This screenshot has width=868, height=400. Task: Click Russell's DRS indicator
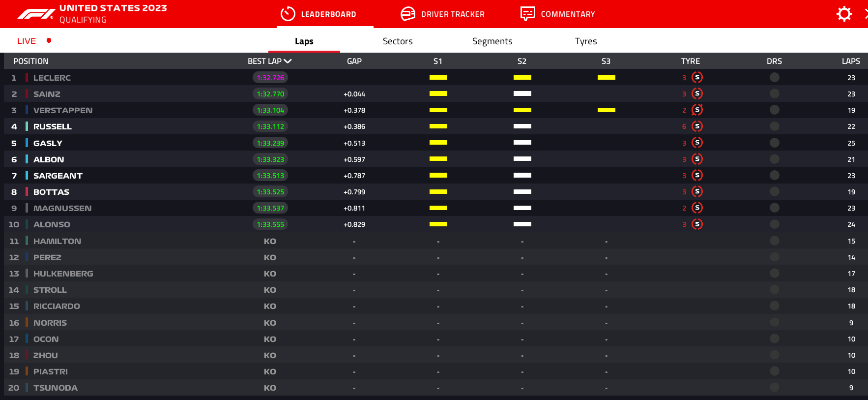click(x=775, y=126)
